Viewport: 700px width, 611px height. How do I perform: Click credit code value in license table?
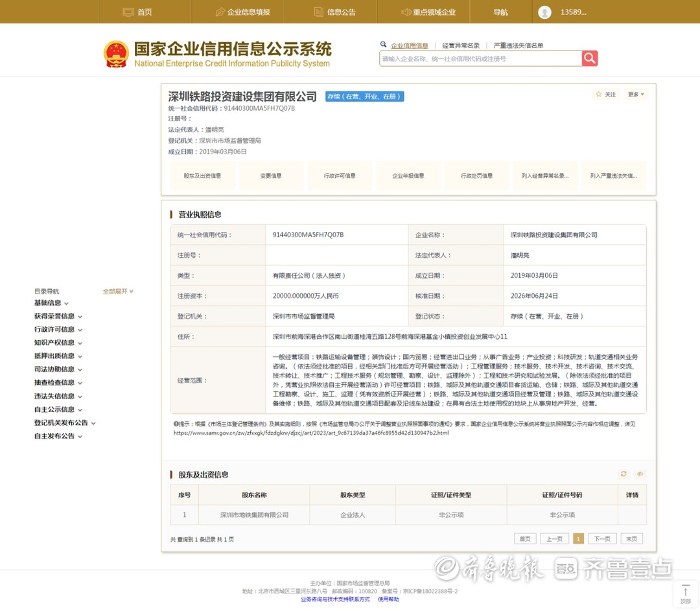tap(308, 235)
